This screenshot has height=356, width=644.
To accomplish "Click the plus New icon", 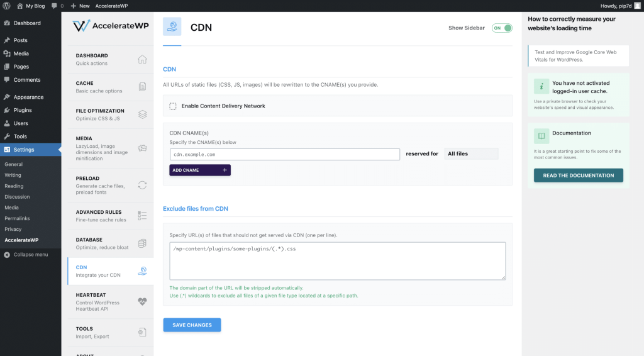I will 74,6.
